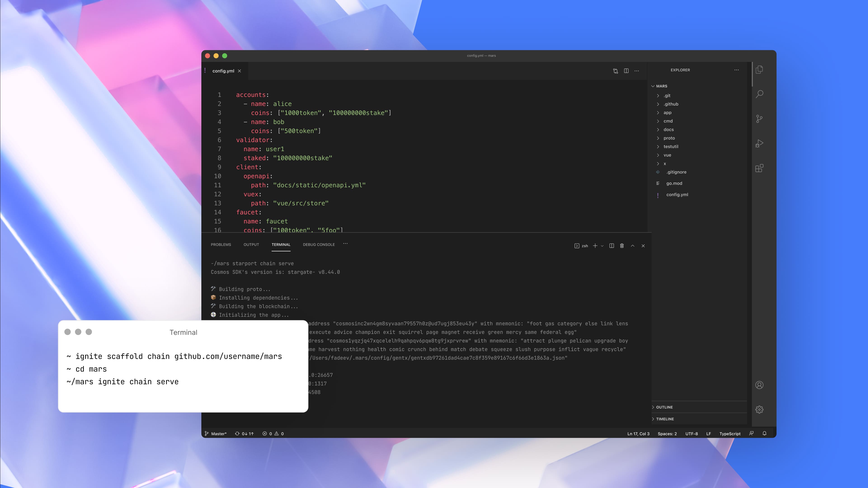Click the Accounts icon in activity bar
The width and height of the screenshot is (868, 488).
point(759,385)
